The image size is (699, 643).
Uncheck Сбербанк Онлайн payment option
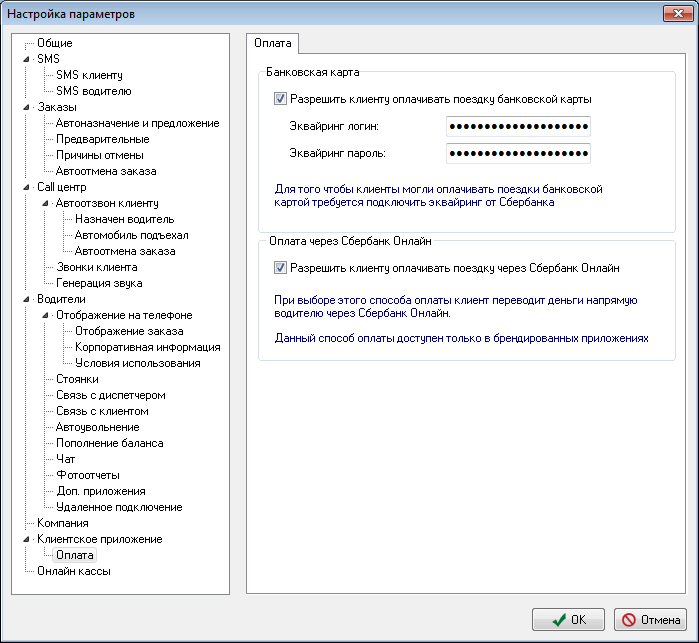tap(280, 268)
